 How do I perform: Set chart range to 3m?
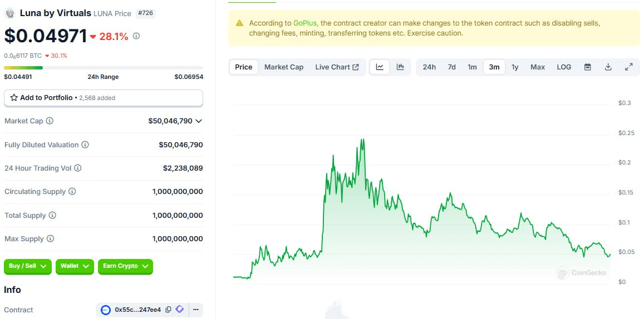click(x=494, y=67)
